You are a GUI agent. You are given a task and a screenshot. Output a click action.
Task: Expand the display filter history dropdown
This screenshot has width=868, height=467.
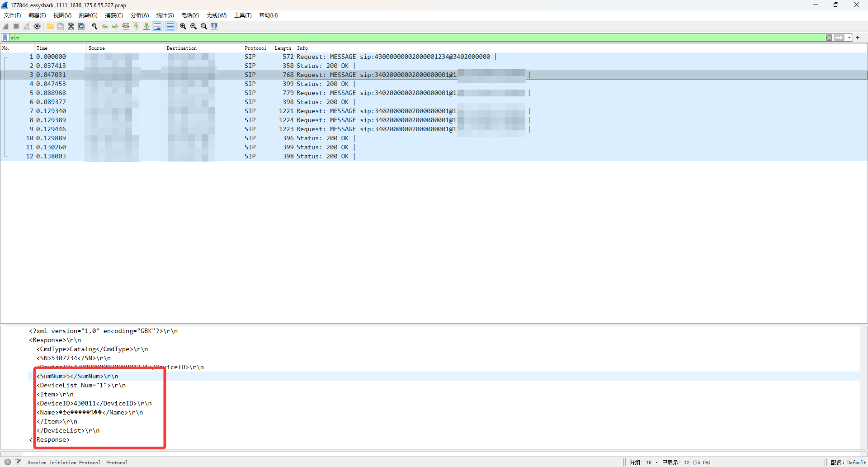coord(849,38)
